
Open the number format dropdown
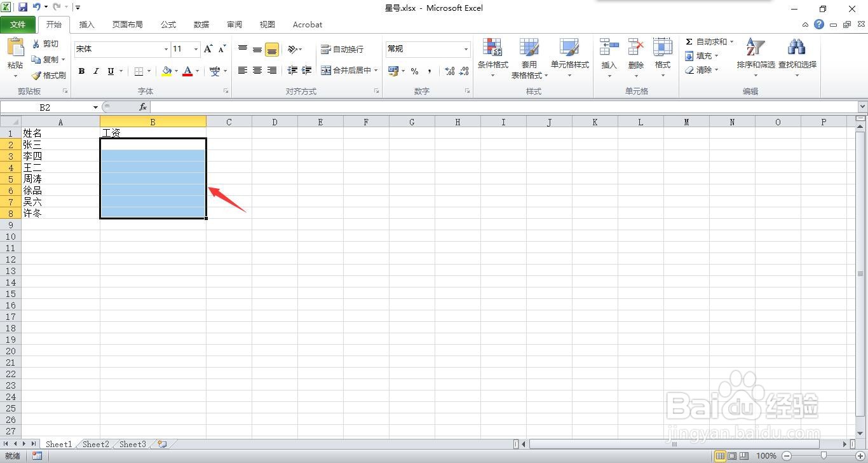(x=466, y=49)
